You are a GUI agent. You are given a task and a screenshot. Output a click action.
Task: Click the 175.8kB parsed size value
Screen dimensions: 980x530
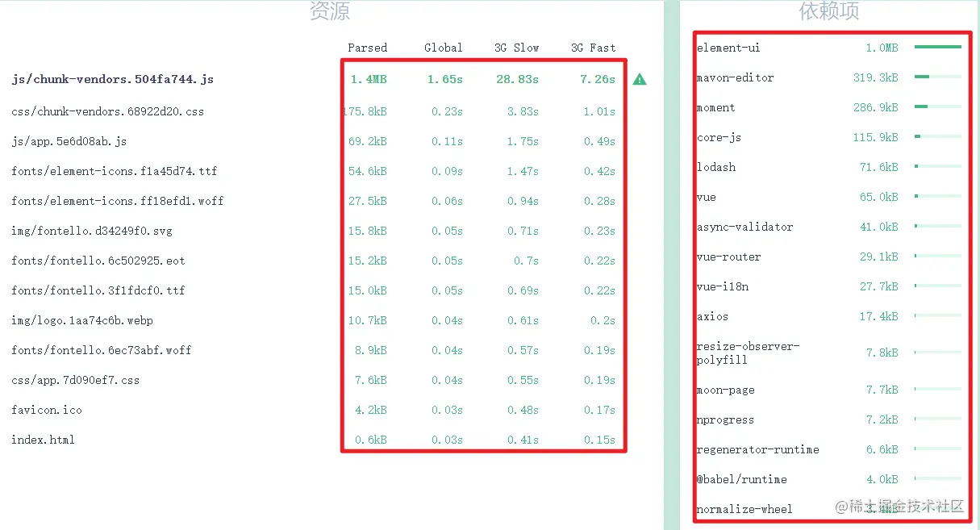click(365, 111)
